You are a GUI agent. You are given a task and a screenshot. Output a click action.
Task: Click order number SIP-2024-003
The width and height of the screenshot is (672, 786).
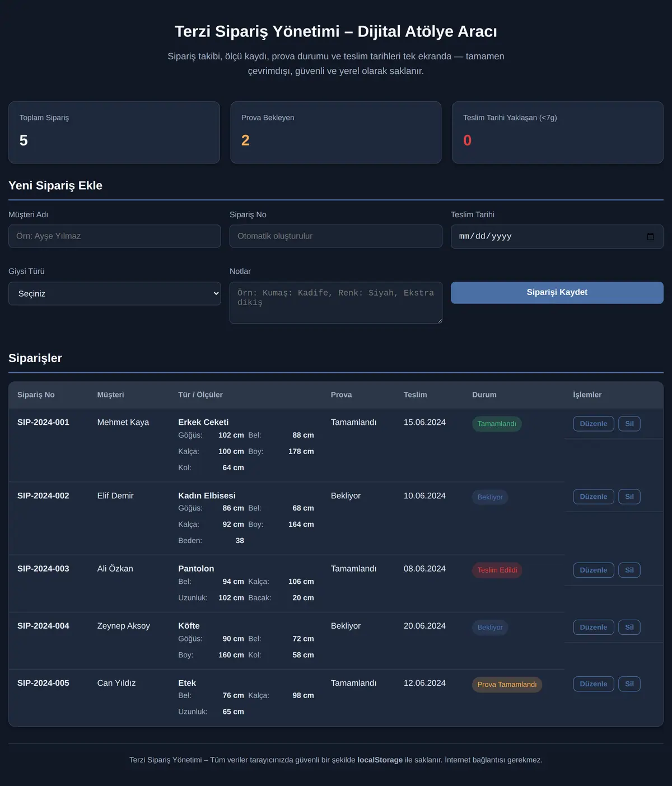(43, 569)
